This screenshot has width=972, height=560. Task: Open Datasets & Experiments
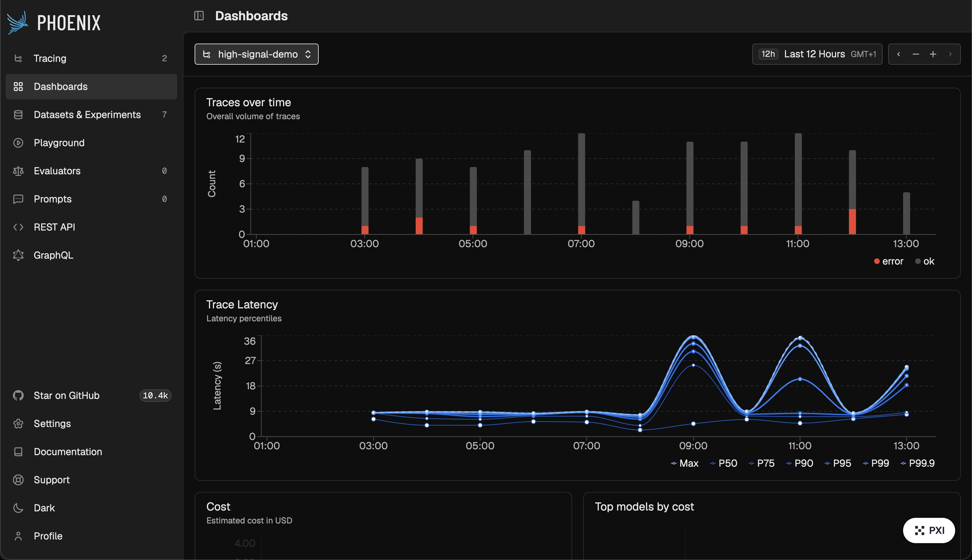pyautogui.click(x=91, y=115)
